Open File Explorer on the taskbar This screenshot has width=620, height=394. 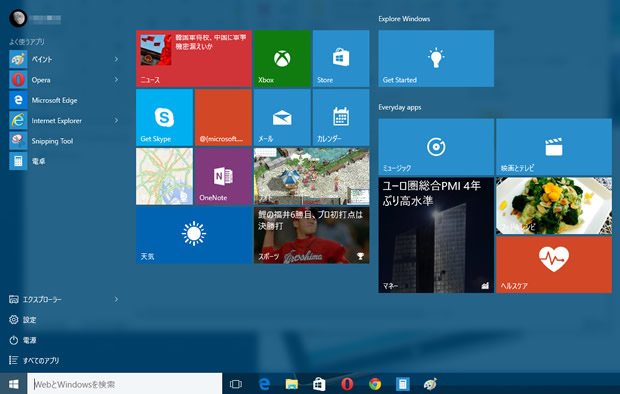292,384
